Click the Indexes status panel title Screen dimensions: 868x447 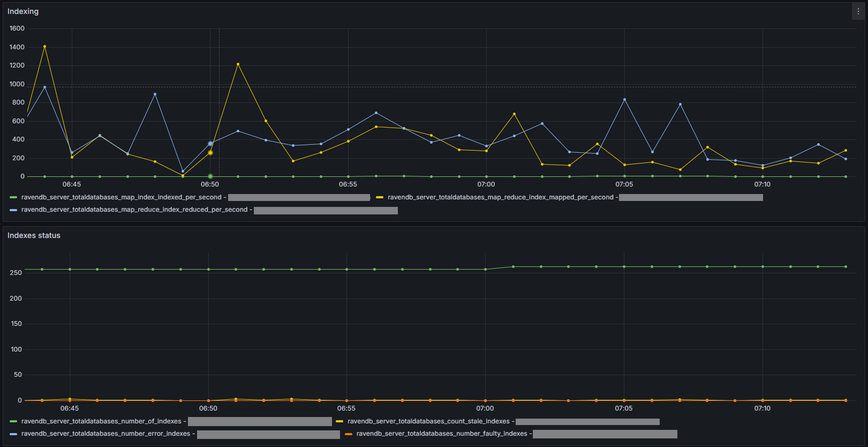[x=34, y=235]
